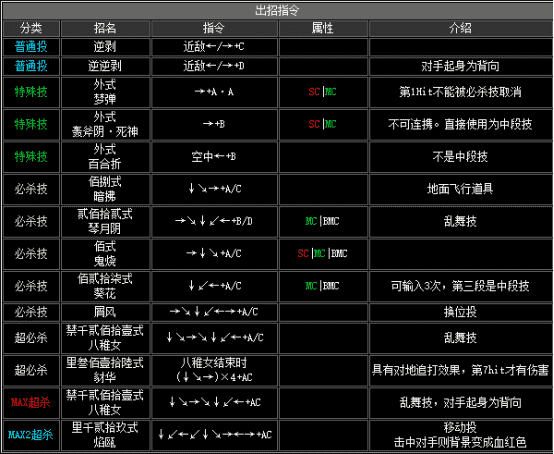Click the 逆逆剥 move name
Viewport: 554px width, 454px height.
tap(105, 66)
